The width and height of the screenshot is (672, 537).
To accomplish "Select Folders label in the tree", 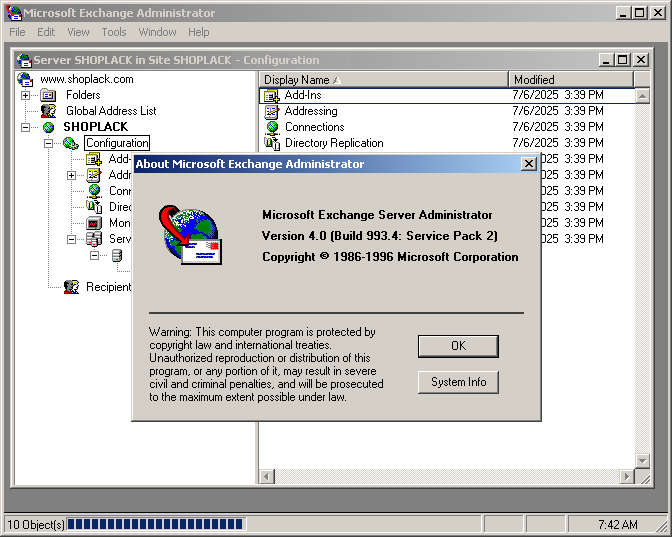I will (83, 95).
